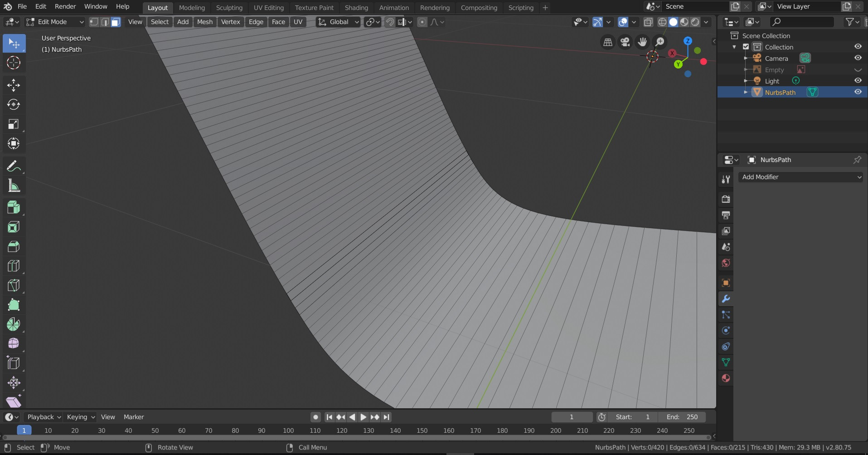Hide the Light object in the outliner
The width and height of the screenshot is (868, 455).
click(x=858, y=80)
